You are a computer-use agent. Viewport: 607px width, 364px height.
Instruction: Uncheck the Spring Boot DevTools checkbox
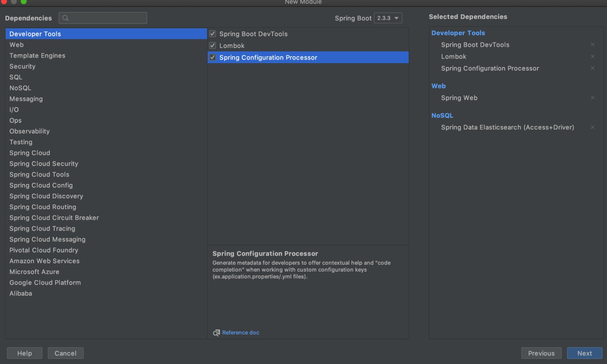tap(213, 34)
